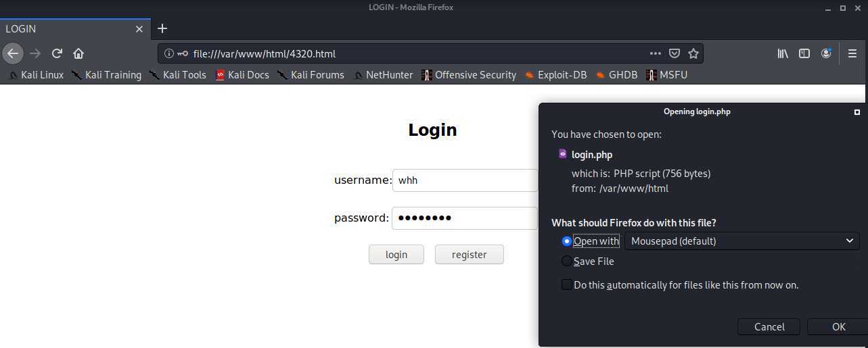Click the forward navigation arrow
Image resolution: width=868 pixels, height=348 pixels.
[x=35, y=53]
